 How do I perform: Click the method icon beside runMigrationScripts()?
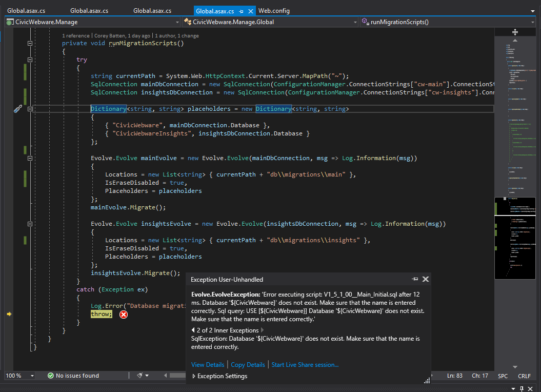click(x=364, y=22)
